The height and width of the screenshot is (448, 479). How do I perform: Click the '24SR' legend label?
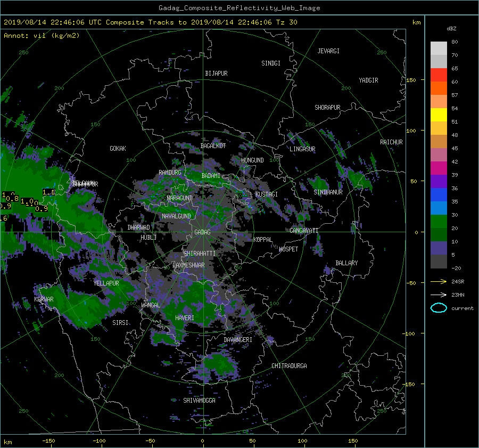[x=458, y=282]
